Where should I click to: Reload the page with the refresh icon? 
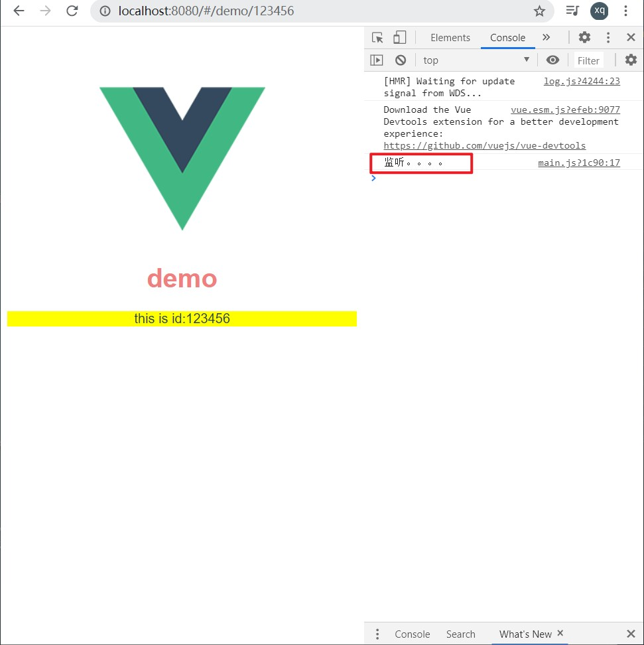pyautogui.click(x=72, y=11)
